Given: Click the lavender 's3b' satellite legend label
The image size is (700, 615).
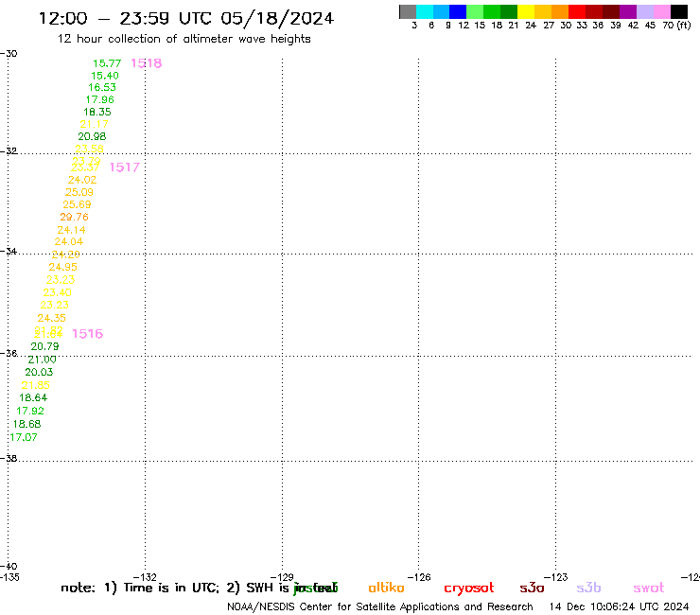Looking at the screenshot, I should 588,588.
